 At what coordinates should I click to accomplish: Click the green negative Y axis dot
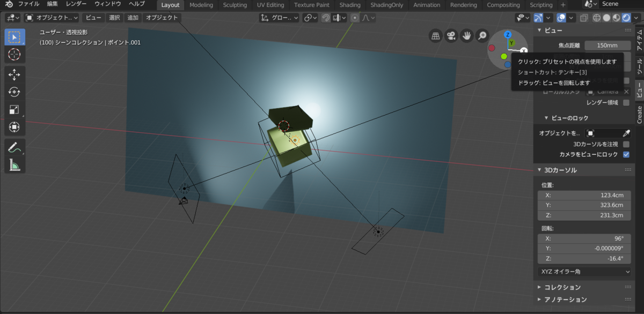coord(504,56)
